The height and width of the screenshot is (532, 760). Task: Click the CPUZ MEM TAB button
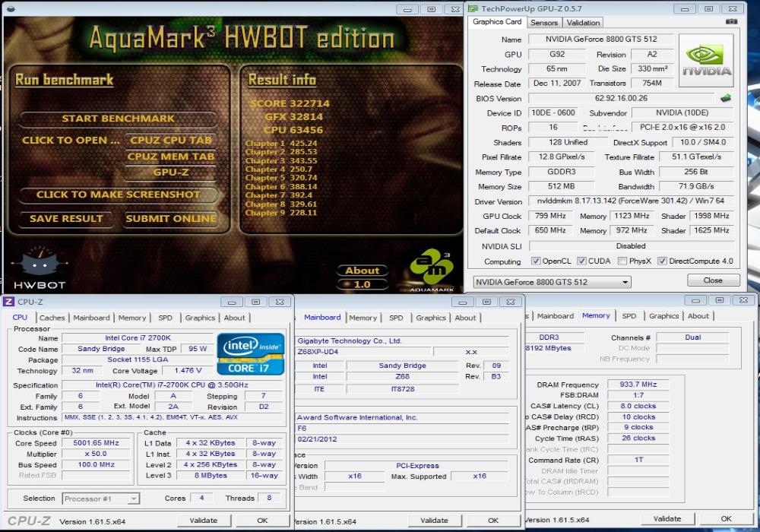pos(170,157)
